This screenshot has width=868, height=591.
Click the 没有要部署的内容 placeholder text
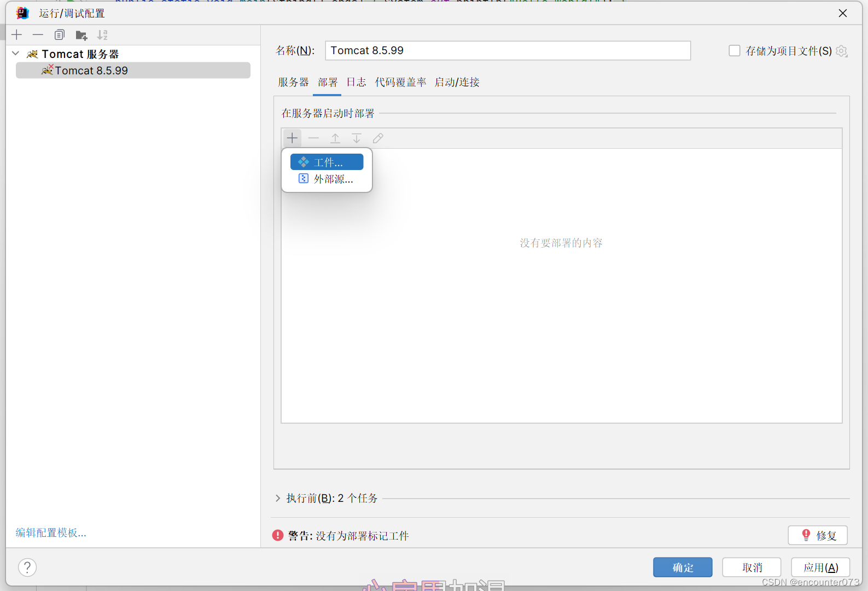pos(561,243)
